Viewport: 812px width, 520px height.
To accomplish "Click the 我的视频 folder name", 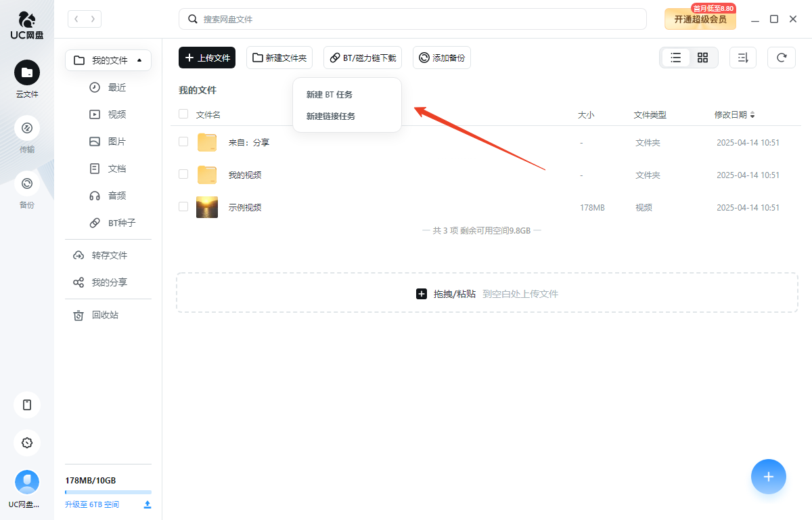I will point(245,175).
